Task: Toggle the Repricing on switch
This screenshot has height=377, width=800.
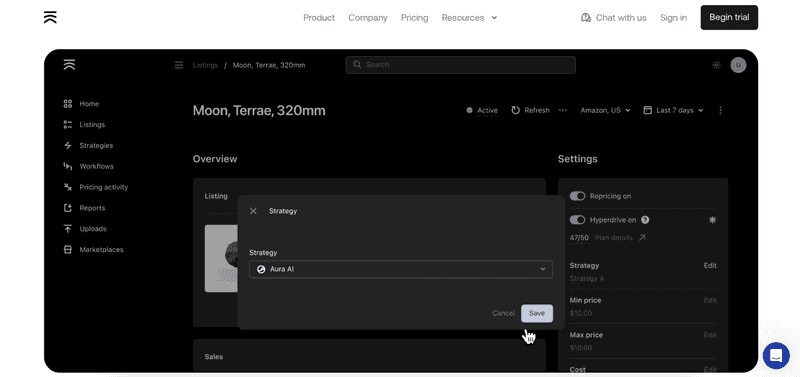Action: click(577, 196)
